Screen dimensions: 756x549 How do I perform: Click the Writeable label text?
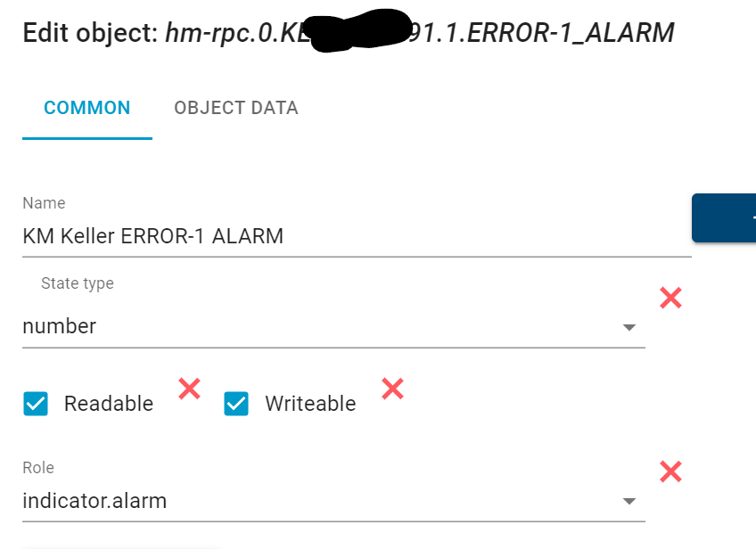pyautogui.click(x=310, y=404)
